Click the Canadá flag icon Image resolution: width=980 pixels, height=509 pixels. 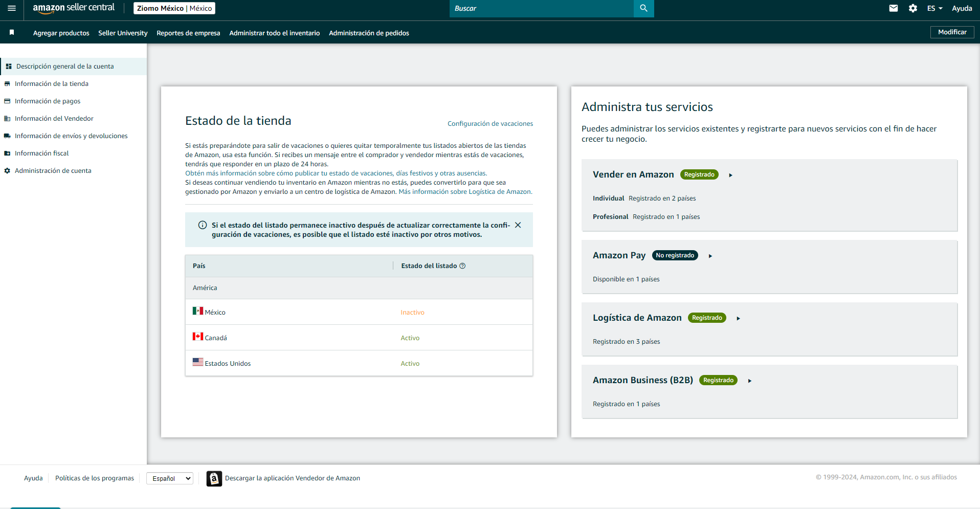[198, 337]
